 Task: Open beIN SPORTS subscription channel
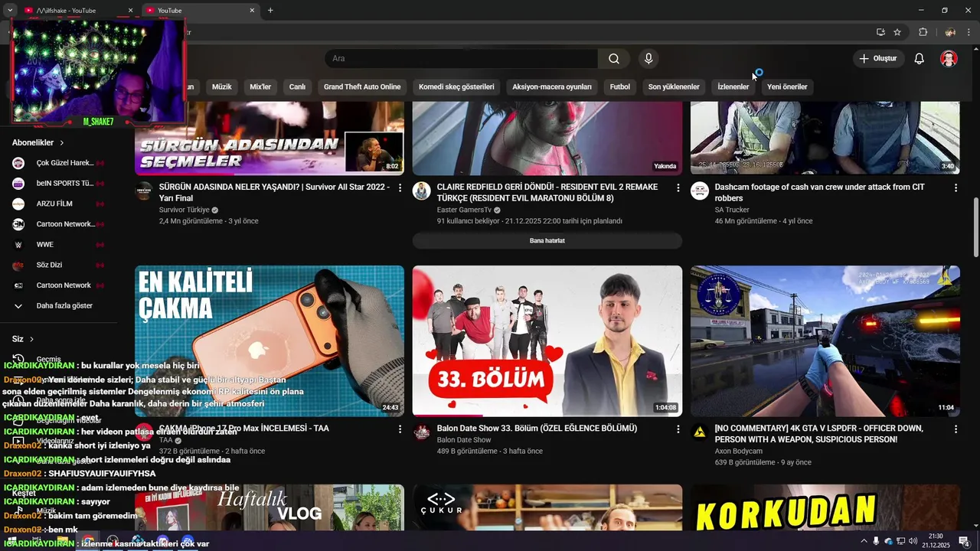[x=58, y=184]
